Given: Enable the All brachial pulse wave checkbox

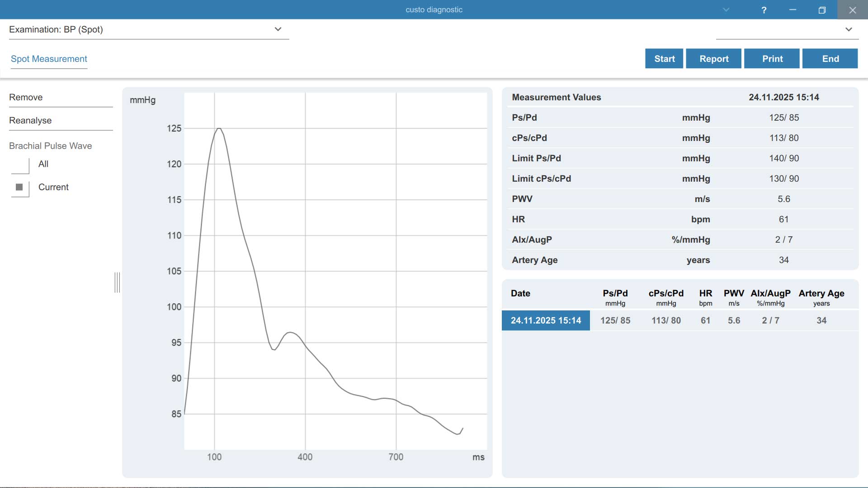Looking at the screenshot, I should [x=20, y=165].
